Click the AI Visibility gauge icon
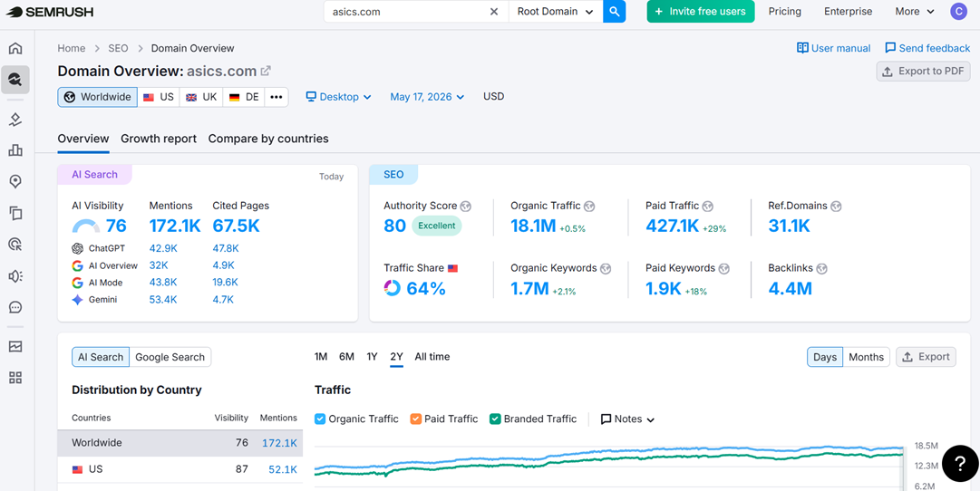Image resolution: width=980 pixels, height=491 pixels. pyautogui.click(x=85, y=226)
